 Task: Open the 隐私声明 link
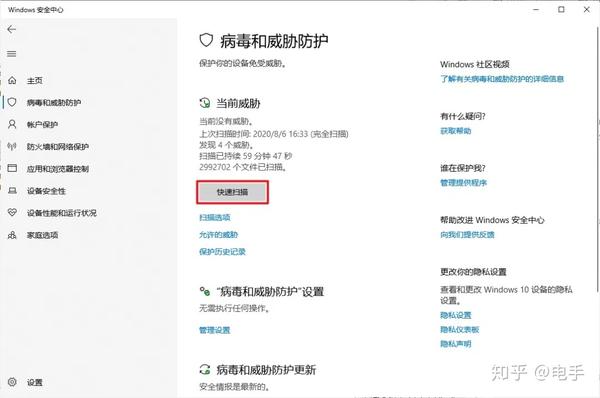456,344
